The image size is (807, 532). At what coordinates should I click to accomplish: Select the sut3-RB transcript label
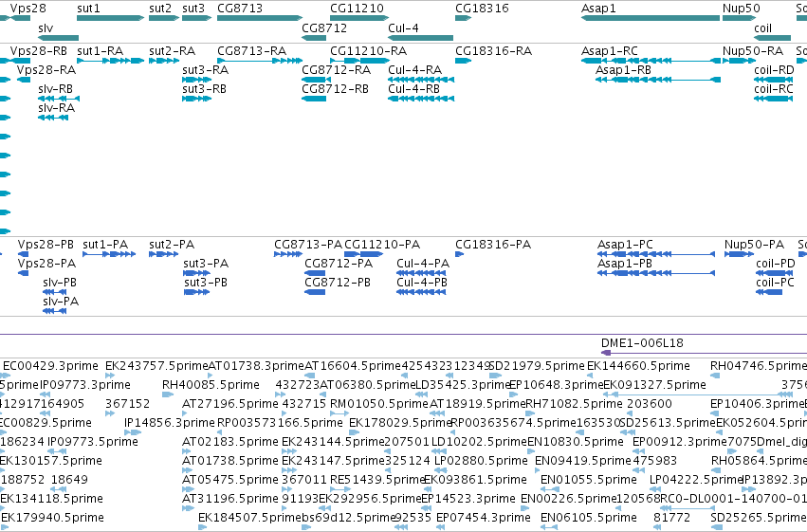[204, 89]
